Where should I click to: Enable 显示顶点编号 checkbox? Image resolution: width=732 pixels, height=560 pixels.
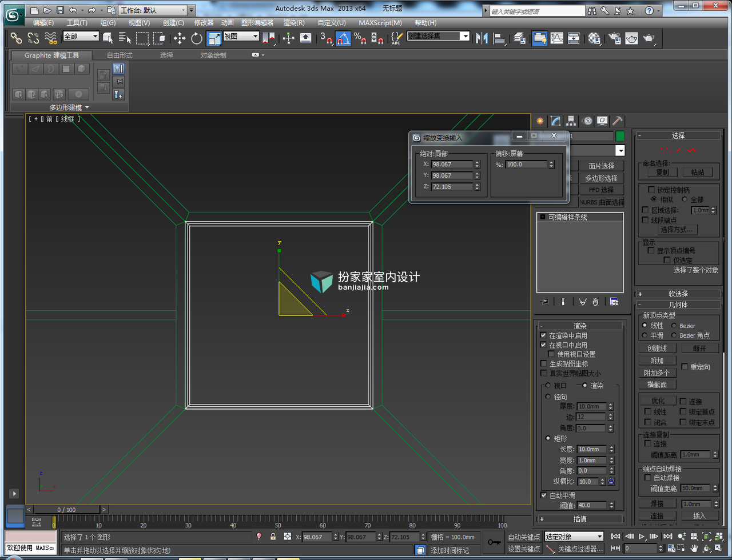[x=650, y=250]
